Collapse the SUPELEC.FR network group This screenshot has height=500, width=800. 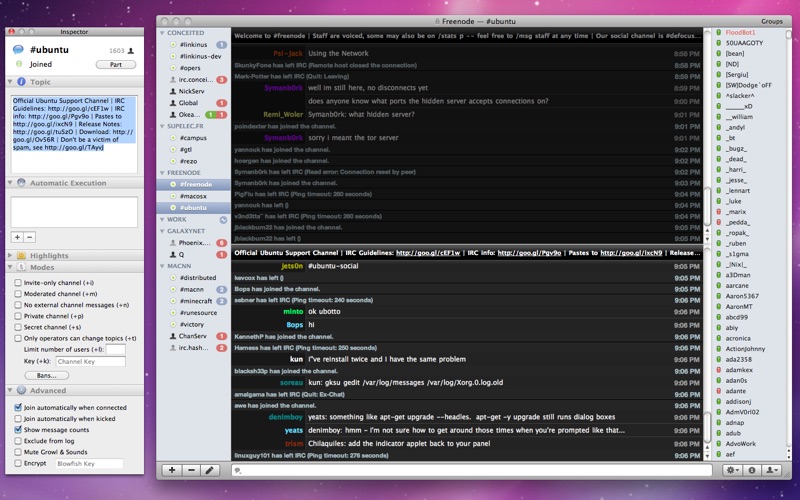(x=162, y=126)
